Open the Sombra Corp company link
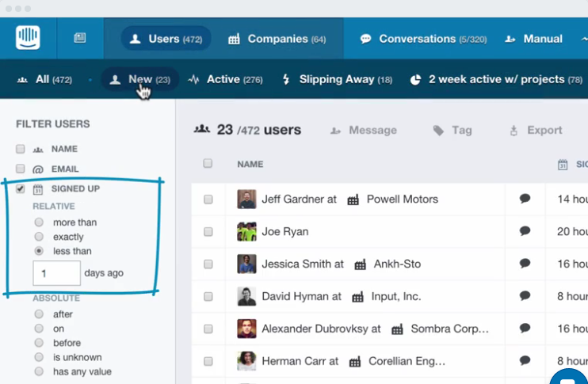 (x=449, y=329)
